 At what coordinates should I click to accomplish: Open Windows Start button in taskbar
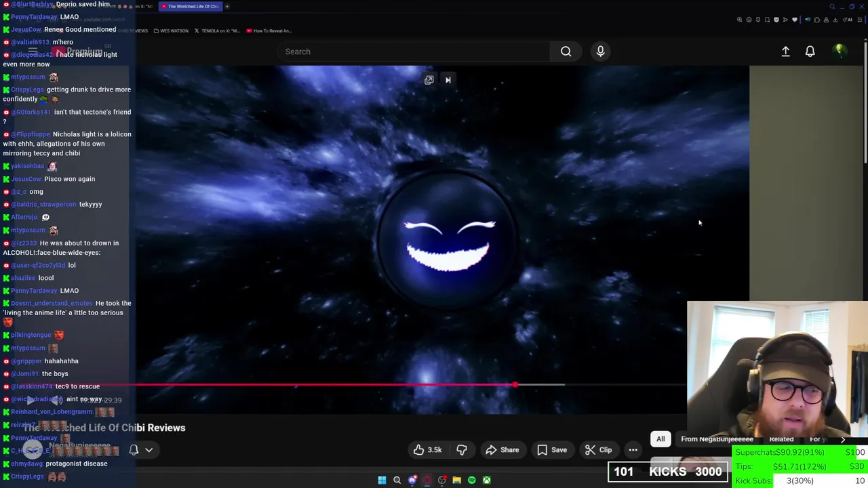pyautogui.click(x=382, y=481)
